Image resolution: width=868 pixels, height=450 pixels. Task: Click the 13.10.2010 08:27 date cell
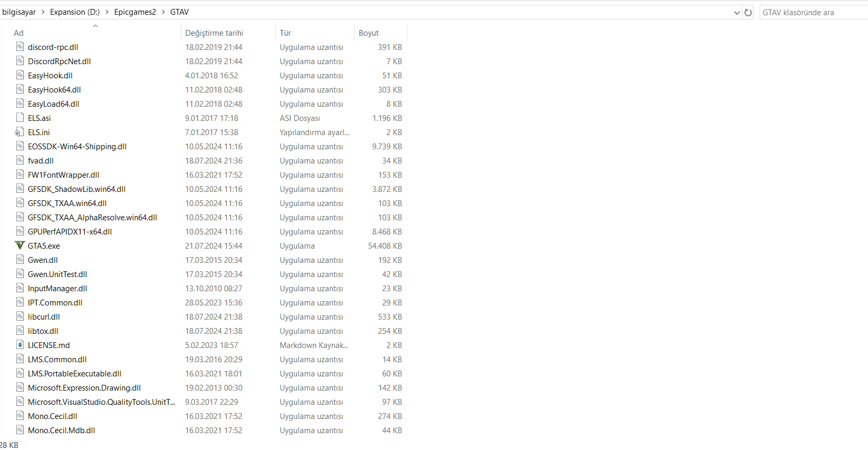tap(213, 288)
